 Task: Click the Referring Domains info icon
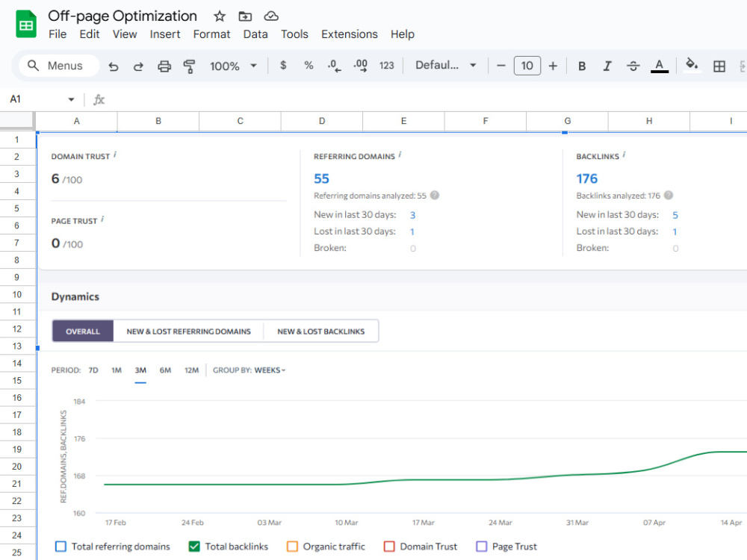click(x=400, y=155)
